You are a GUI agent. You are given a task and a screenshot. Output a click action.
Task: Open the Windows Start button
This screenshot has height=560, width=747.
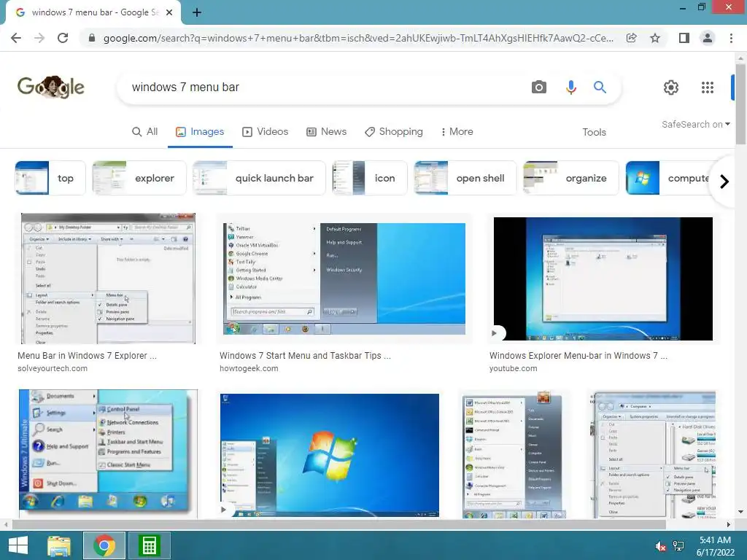pyautogui.click(x=18, y=545)
